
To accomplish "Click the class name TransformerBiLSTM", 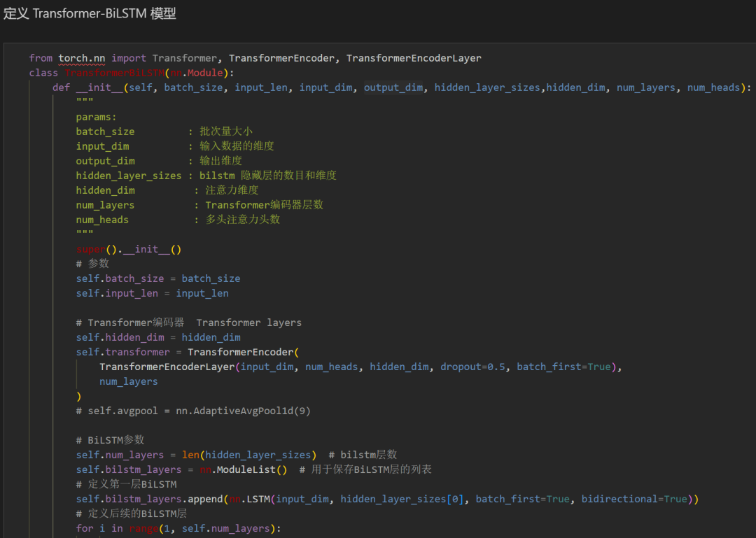I will point(114,73).
